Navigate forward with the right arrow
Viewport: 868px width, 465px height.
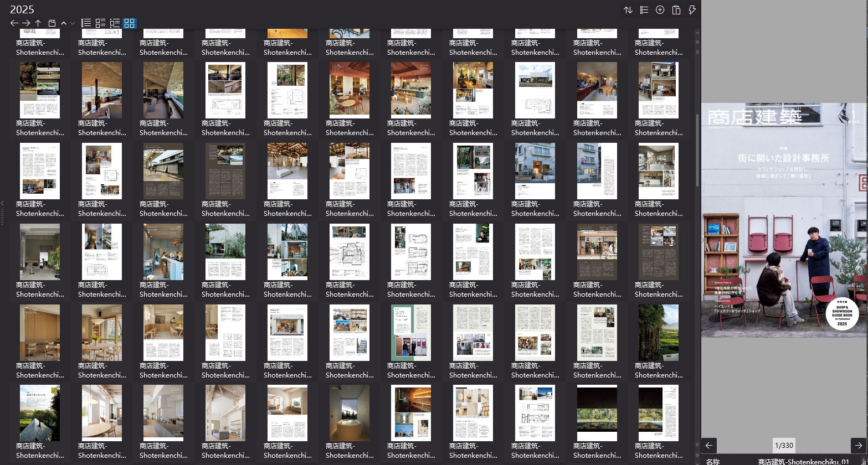(26, 23)
